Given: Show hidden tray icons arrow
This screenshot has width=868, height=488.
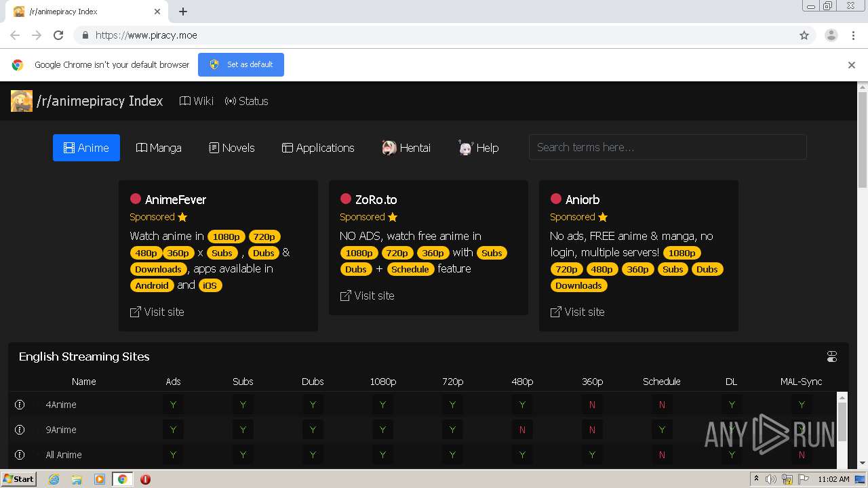Looking at the screenshot, I should [x=756, y=479].
